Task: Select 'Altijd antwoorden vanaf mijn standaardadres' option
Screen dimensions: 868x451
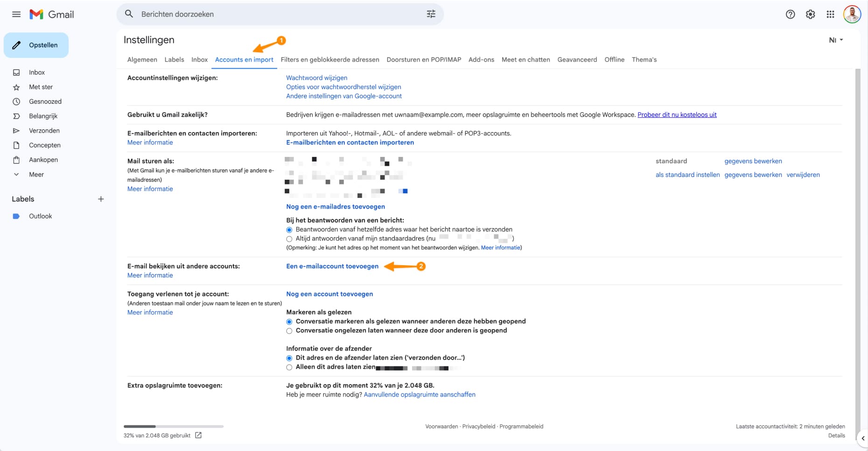Action: [x=289, y=239]
